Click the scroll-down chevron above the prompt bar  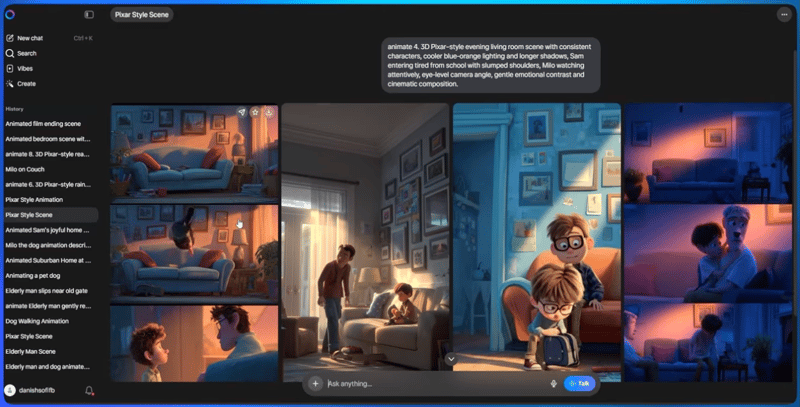coord(451,358)
